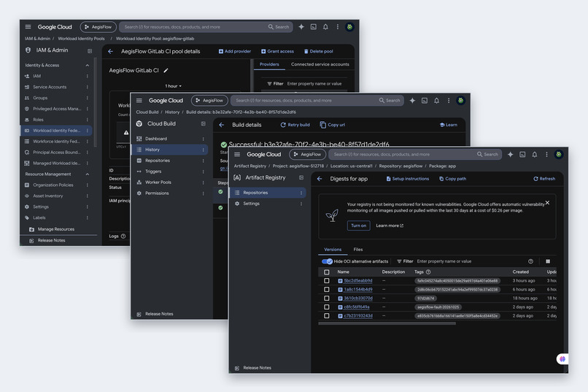Collapse the Identity & Access section

point(88,65)
